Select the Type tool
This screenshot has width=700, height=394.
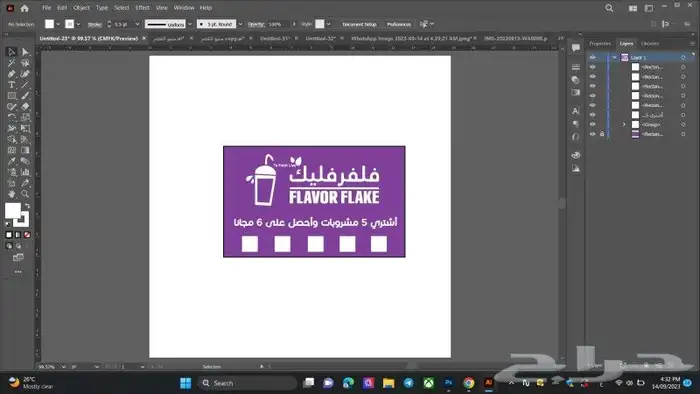pos(12,85)
